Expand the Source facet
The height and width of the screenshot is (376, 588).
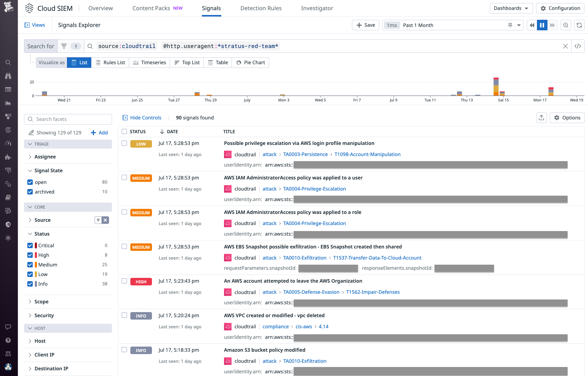pyautogui.click(x=30, y=220)
